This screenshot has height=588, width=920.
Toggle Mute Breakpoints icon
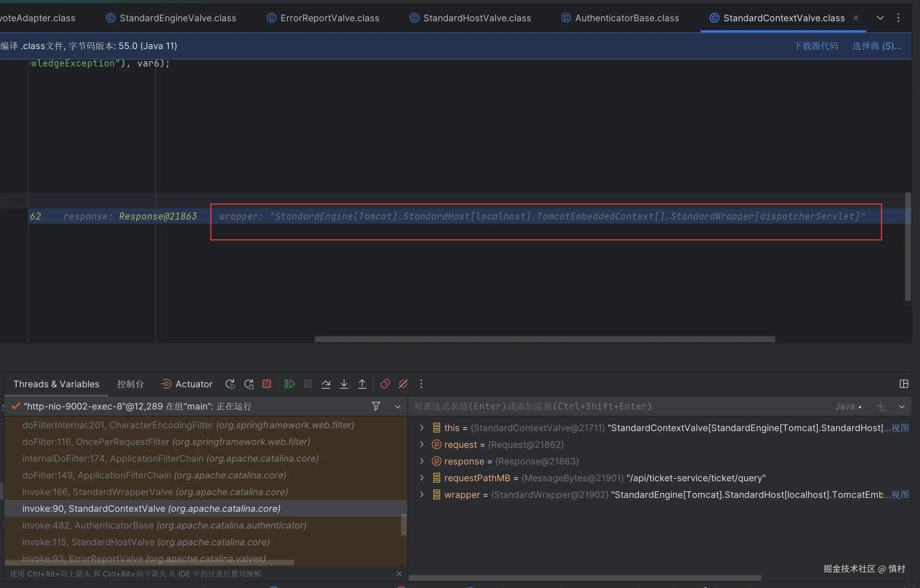pos(403,384)
